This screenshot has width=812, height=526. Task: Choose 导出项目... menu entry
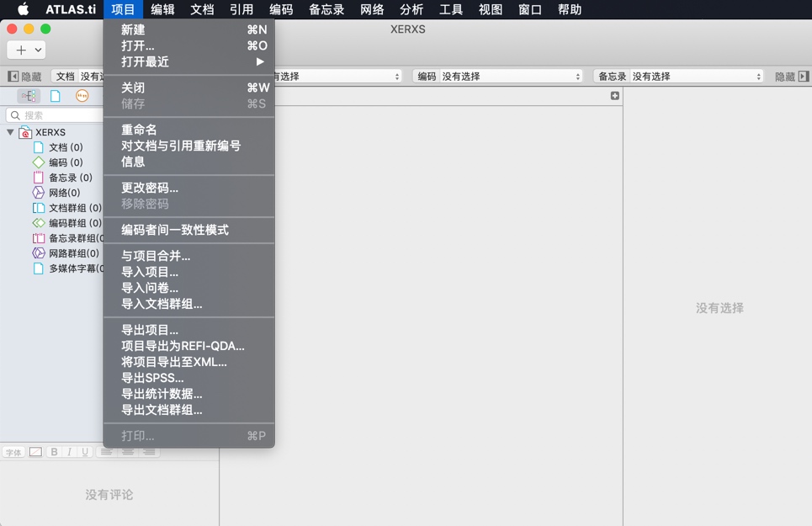click(189, 329)
